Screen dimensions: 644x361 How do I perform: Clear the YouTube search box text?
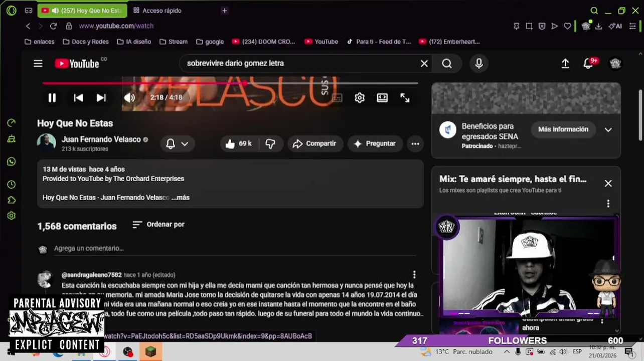click(x=424, y=63)
